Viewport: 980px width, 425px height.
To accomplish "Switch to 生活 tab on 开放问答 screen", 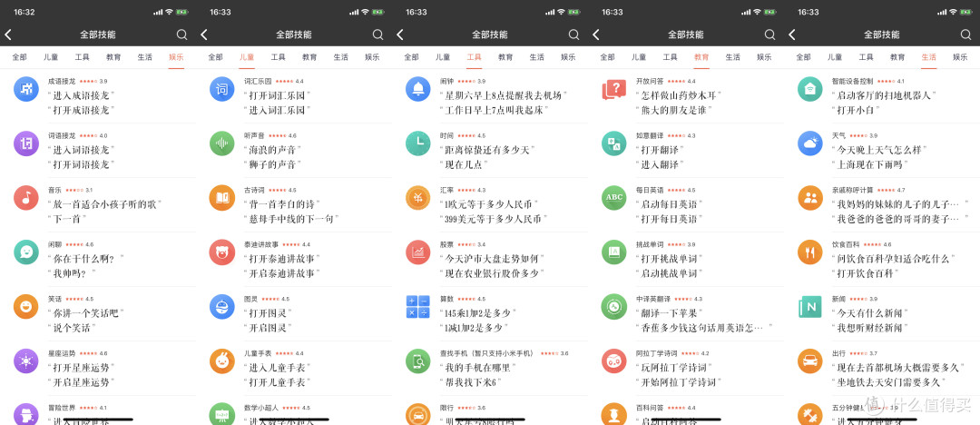I will (x=732, y=57).
